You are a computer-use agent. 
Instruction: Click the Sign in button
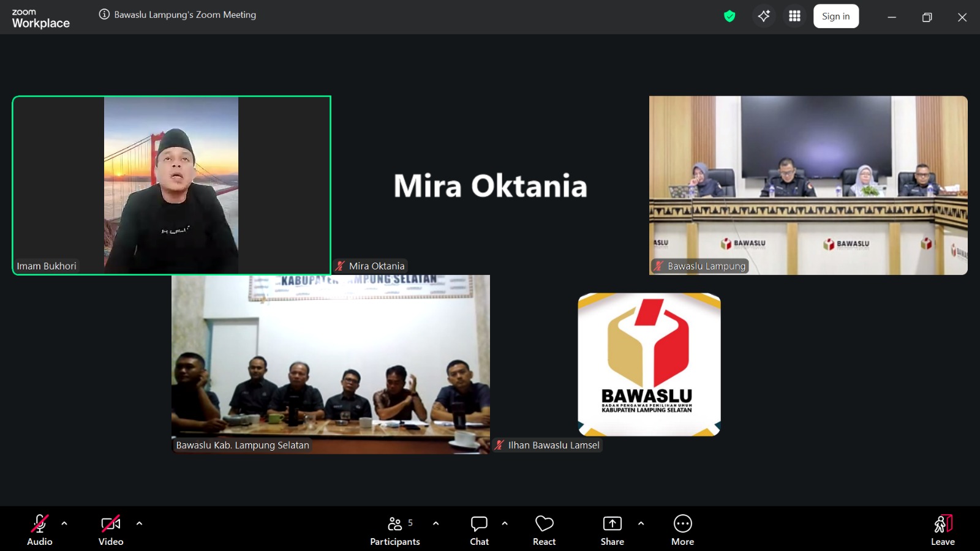pos(835,17)
